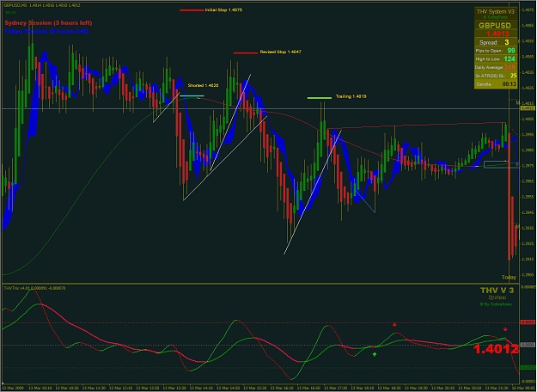Click the '13 Mar 2009' date on the time axis
Image resolution: width=537 pixels, height=392 pixels.
click(13, 388)
